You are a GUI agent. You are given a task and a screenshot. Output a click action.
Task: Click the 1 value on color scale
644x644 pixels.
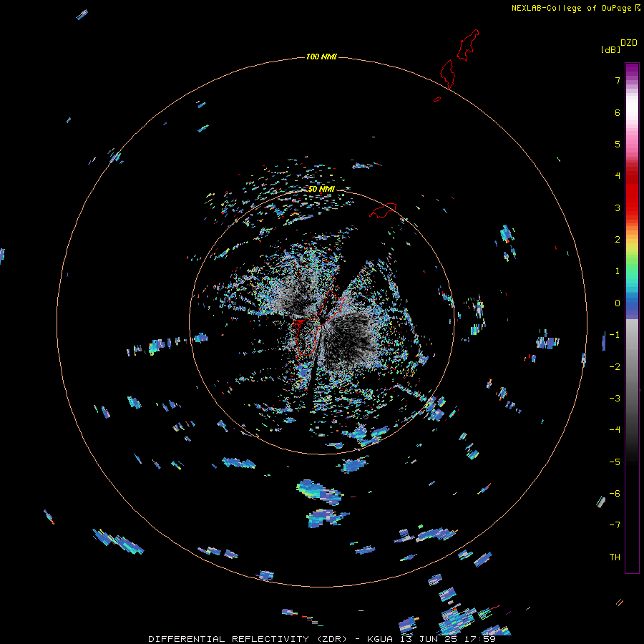tap(618, 271)
